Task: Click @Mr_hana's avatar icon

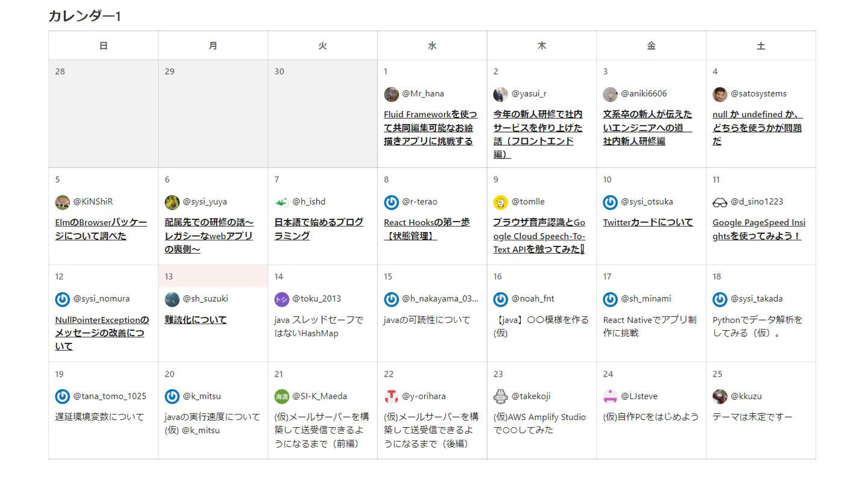Action: 391,94
